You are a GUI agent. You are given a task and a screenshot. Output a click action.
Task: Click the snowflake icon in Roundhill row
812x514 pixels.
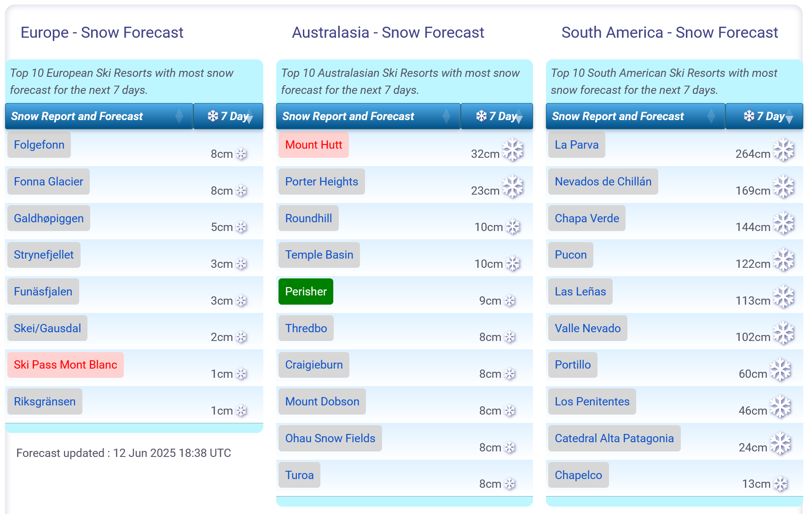click(512, 226)
